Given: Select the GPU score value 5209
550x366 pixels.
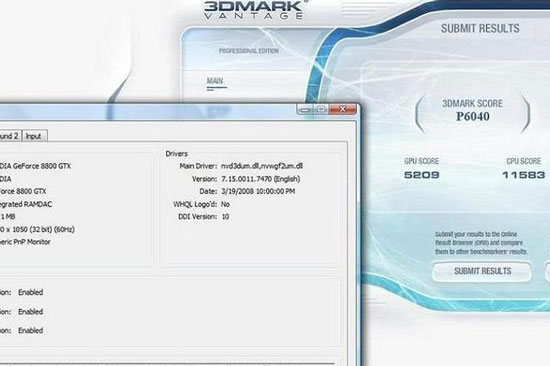Looking at the screenshot, I should (422, 175).
